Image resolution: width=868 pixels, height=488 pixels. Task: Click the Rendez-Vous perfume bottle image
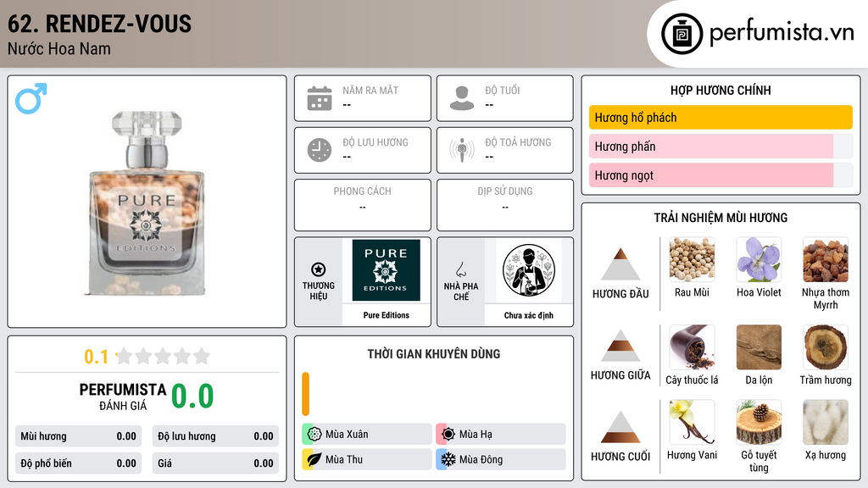pos(147,202)
